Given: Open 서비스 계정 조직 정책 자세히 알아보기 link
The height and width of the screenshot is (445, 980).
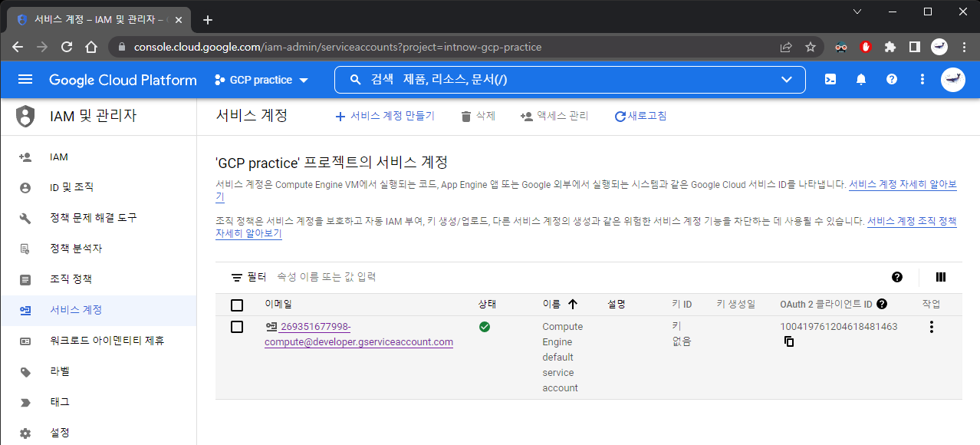Looking at the screenshot, I should pos(912,221).
